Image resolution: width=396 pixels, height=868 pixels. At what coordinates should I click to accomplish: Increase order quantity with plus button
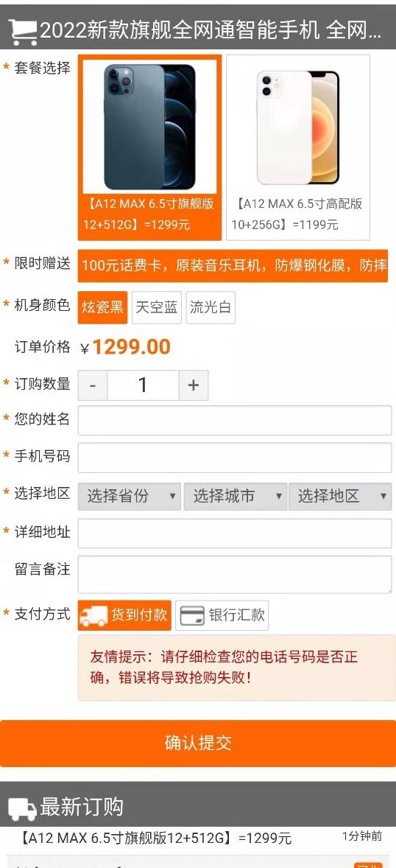[x=193, y=385]
